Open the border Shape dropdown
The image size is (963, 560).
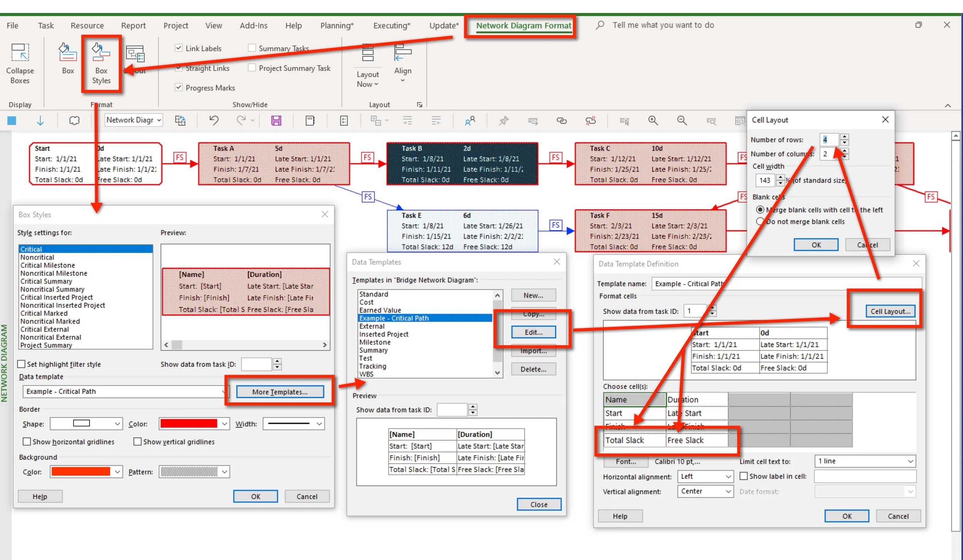tap(86, 424)
